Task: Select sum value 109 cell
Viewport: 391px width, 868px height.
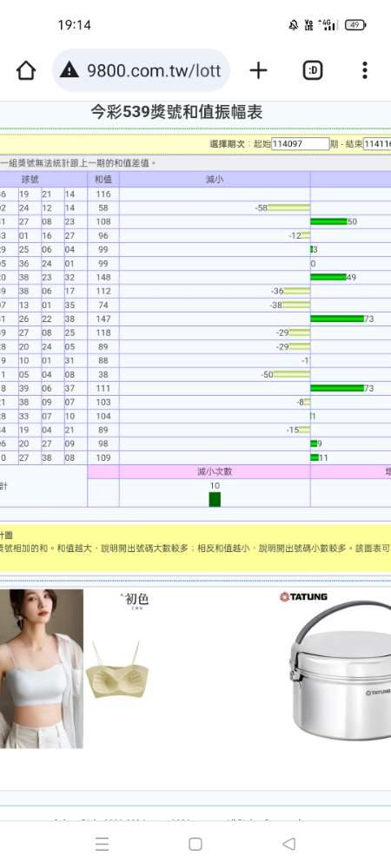Action: point(103,457)
